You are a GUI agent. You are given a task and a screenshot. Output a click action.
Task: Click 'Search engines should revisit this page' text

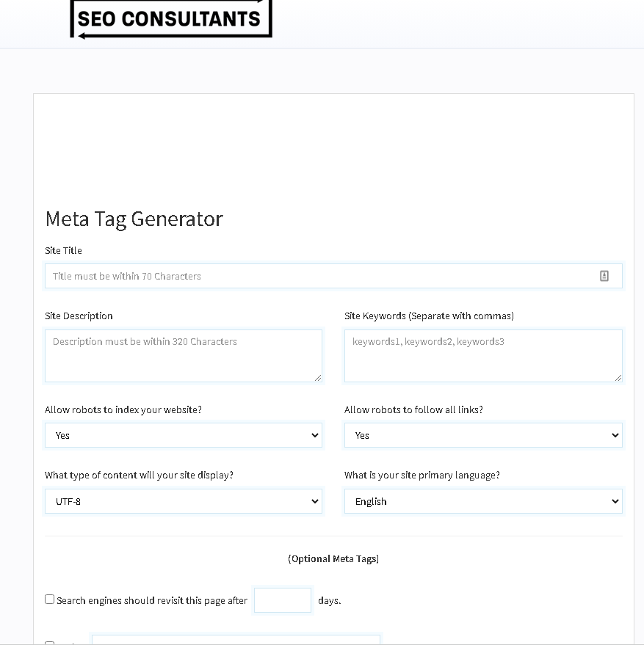coord(152,600)
